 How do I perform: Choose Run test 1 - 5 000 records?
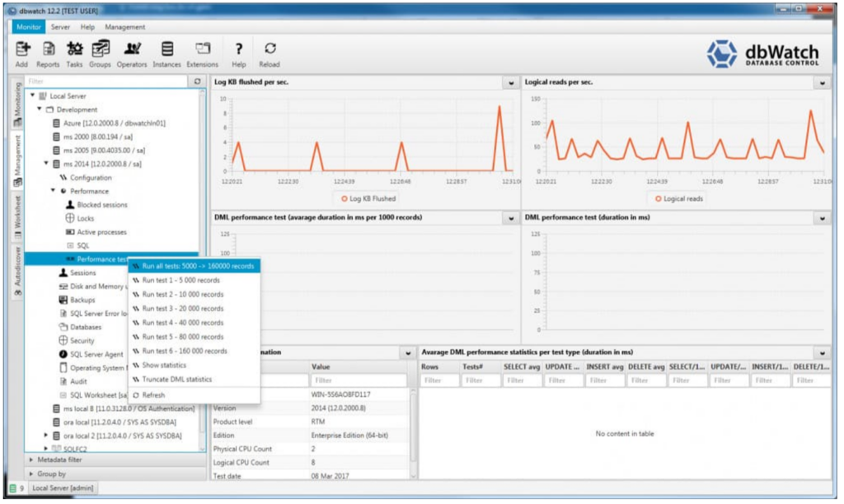(x=195, y=280)
